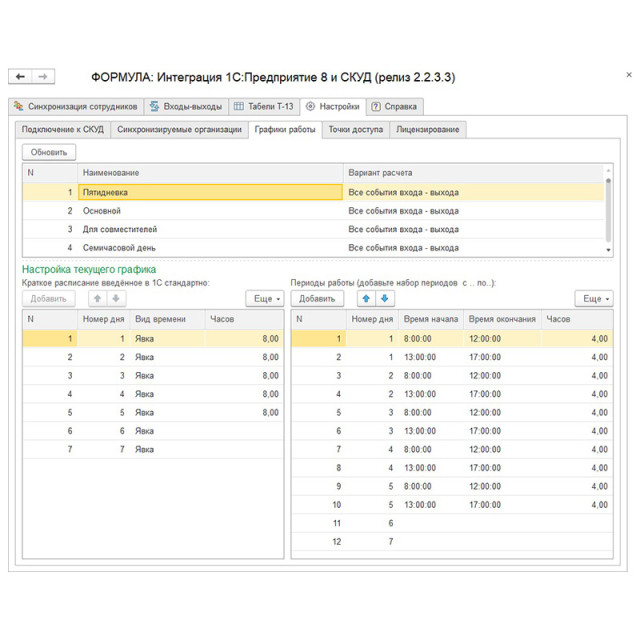Expand Еще dropdown in short schedule panel
The width and height of the screenshot is (640, 640).
pyautogui.click(x=265, y=298)
